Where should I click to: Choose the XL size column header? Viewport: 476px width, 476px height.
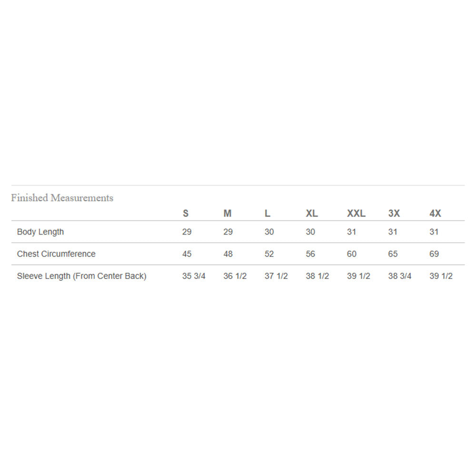tap(312, 214)
